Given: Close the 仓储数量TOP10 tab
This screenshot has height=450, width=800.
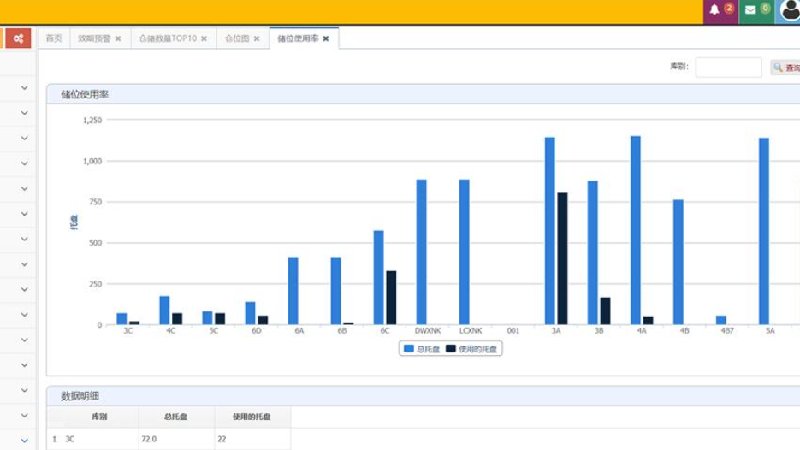Looking at the screenshot, I should (x=204, y=39).
